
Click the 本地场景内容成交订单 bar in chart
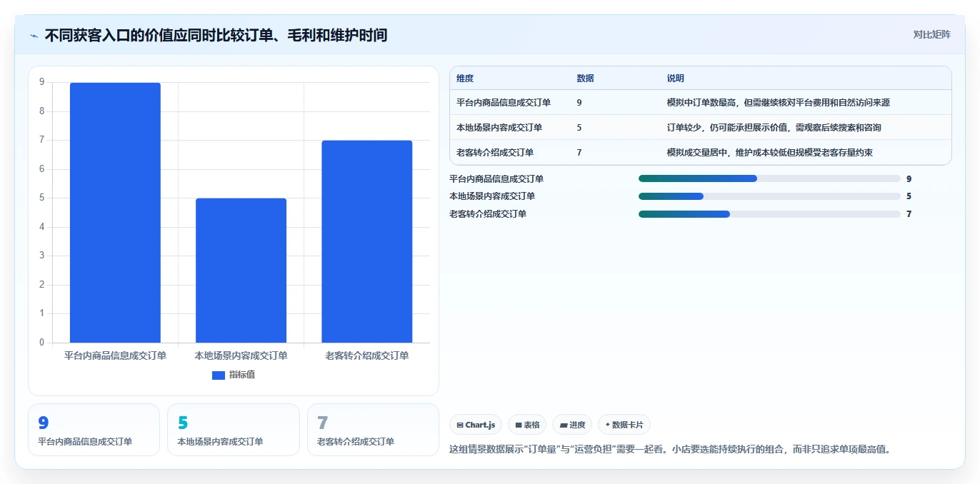coord(241,271)
